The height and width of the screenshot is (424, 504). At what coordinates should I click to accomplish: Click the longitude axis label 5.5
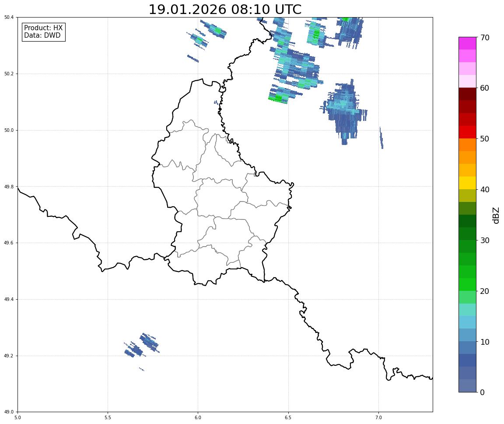coord(108,417)
